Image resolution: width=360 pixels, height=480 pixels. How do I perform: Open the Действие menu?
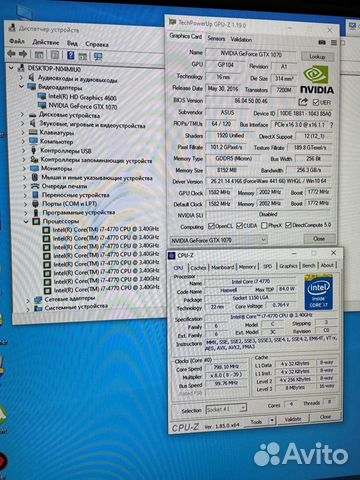[x=46, y=42]
